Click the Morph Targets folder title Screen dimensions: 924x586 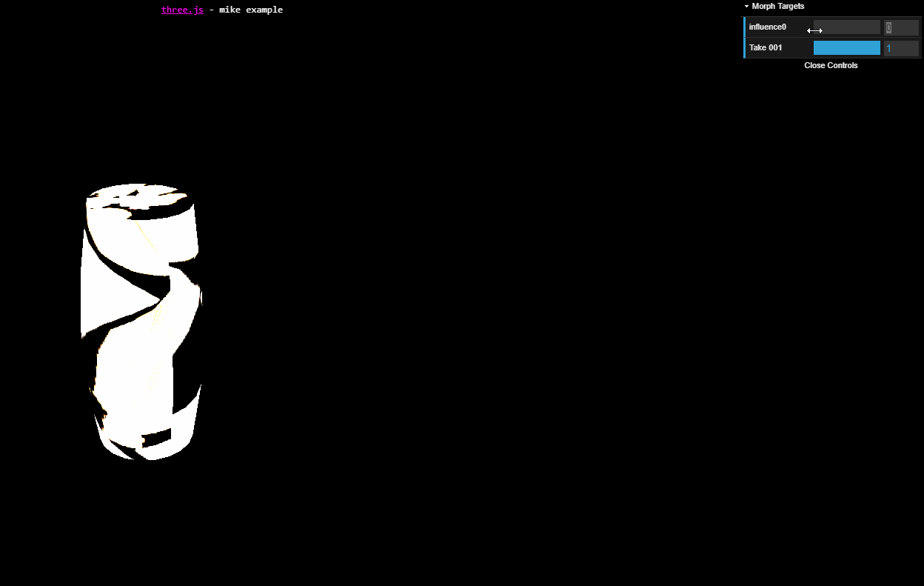point(777,6)
